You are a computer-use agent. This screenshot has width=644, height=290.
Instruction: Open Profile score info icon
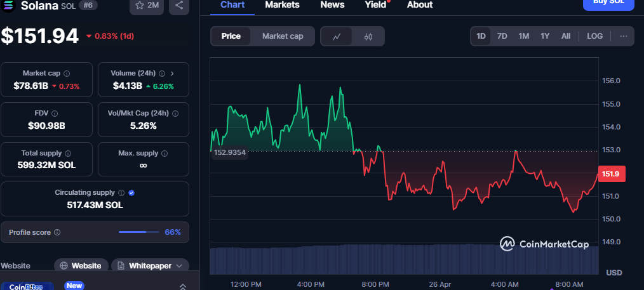(57, 232)
